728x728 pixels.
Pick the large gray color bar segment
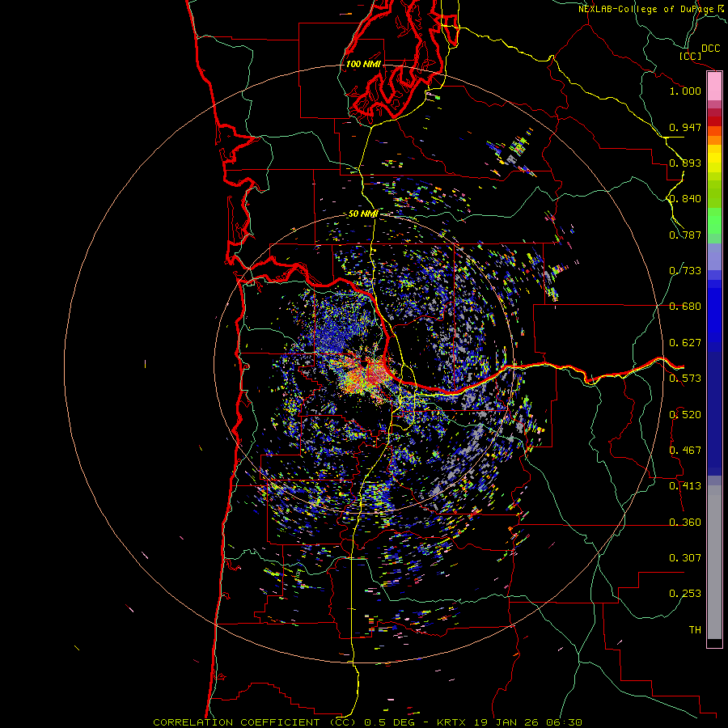(x=714, y=562)
